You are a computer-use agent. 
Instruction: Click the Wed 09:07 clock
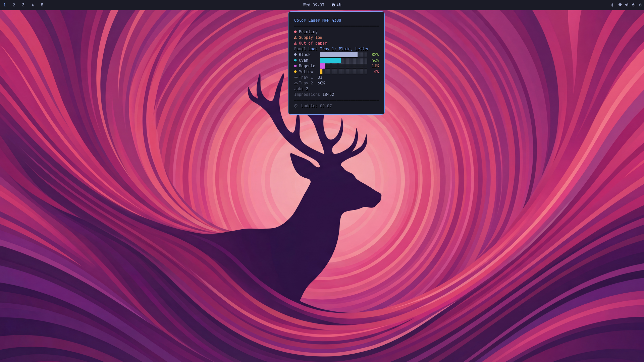pyautogui.click(x=314, y=5)
